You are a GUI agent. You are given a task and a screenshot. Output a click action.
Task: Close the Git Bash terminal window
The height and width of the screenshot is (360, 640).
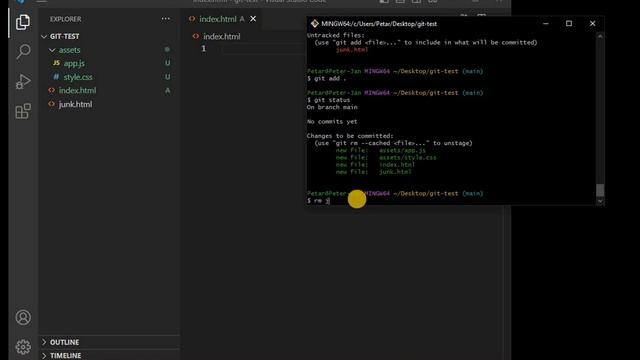pyautogui.click(x=593, y=24)
